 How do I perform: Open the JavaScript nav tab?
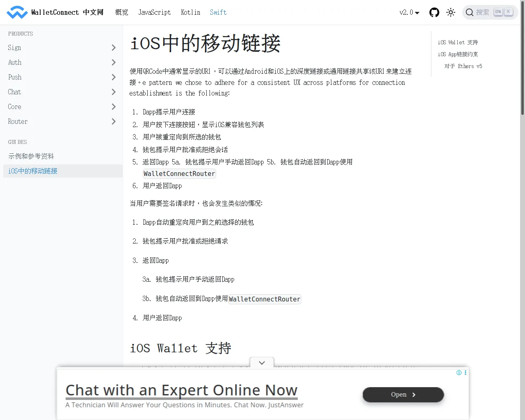click(x=154, y=12)
